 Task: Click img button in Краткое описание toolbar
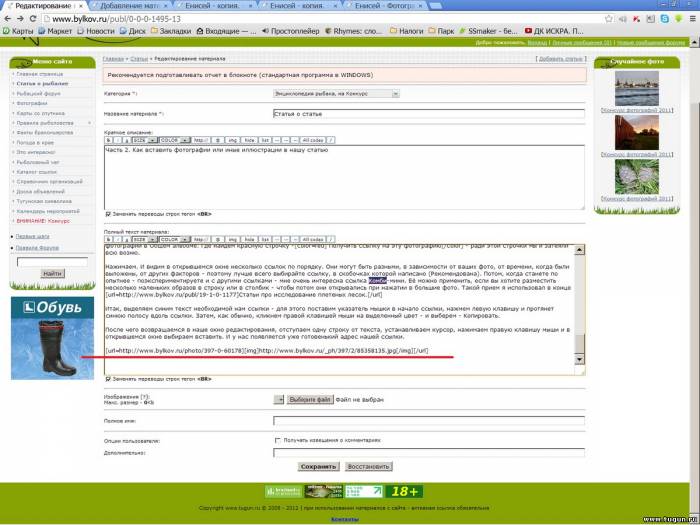[233, 140]
